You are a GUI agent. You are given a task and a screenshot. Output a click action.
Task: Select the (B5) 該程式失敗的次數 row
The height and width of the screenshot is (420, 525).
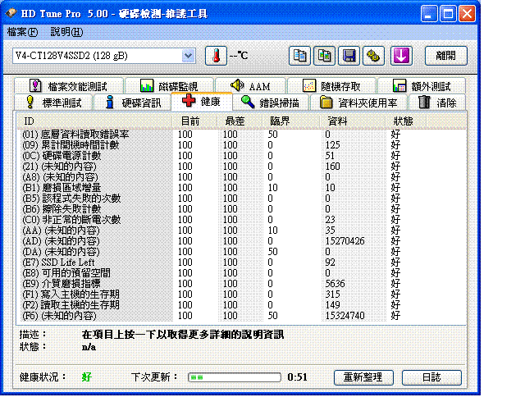[x=241, y=199]
